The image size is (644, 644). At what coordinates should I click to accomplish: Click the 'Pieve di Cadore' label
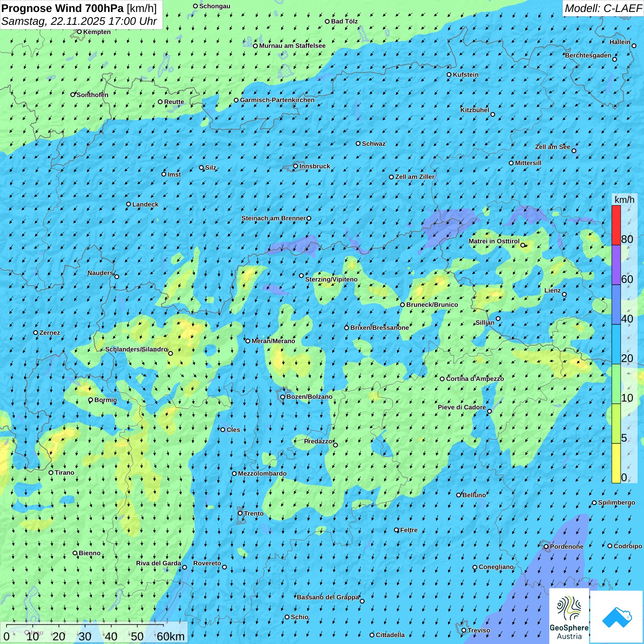[x=462, y=407]
